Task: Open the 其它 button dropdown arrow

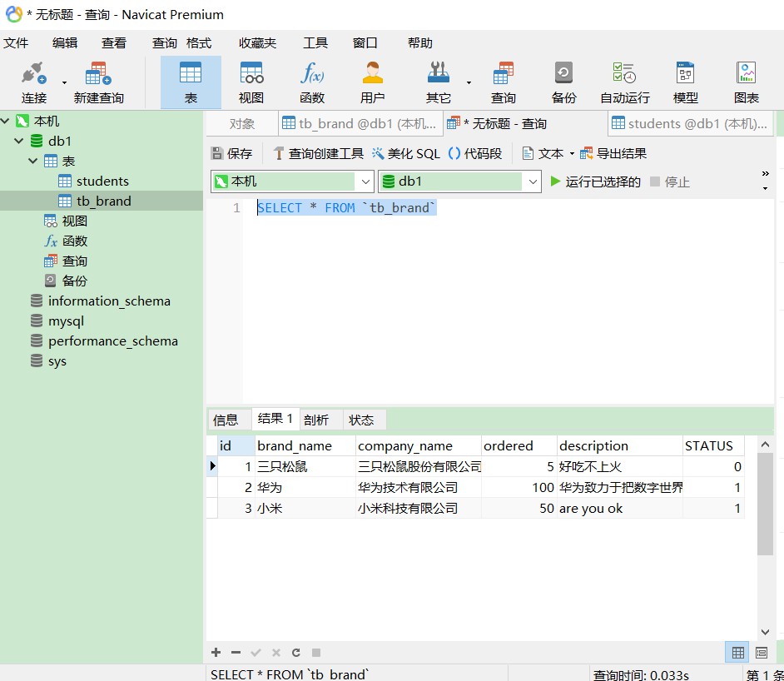Action: [469, 82]
